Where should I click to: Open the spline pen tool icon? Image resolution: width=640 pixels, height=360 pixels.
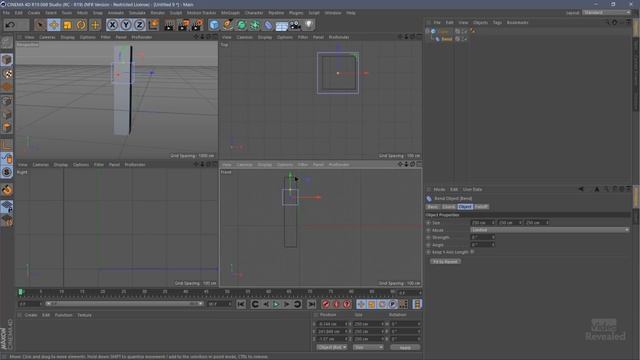click(x=228, y=25)
